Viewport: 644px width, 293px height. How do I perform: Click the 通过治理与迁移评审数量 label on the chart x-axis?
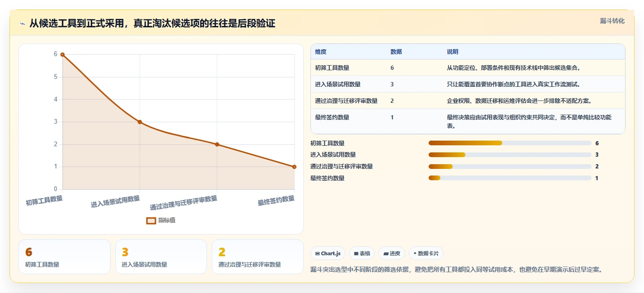(183, 203)
